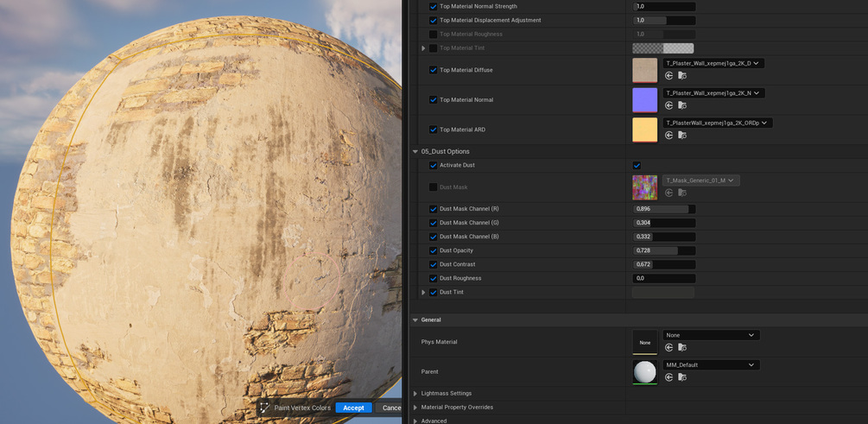Enable Dust Mask override checkbox

[433, 187]
